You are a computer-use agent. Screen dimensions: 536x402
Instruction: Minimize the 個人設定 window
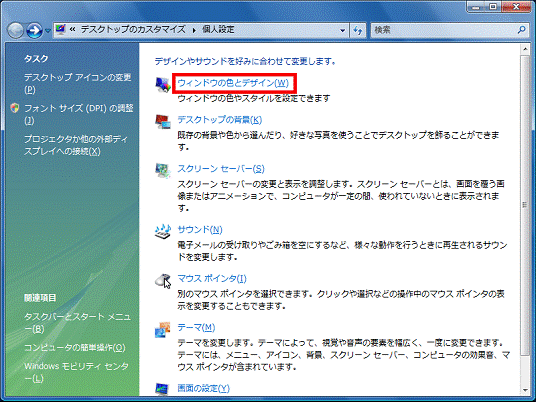(x=476, y=7)
